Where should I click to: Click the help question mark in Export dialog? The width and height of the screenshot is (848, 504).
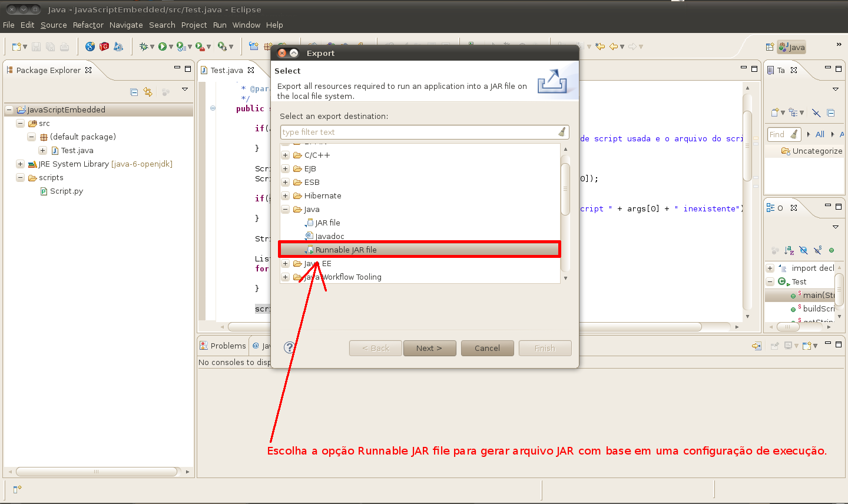pos(290,347)
